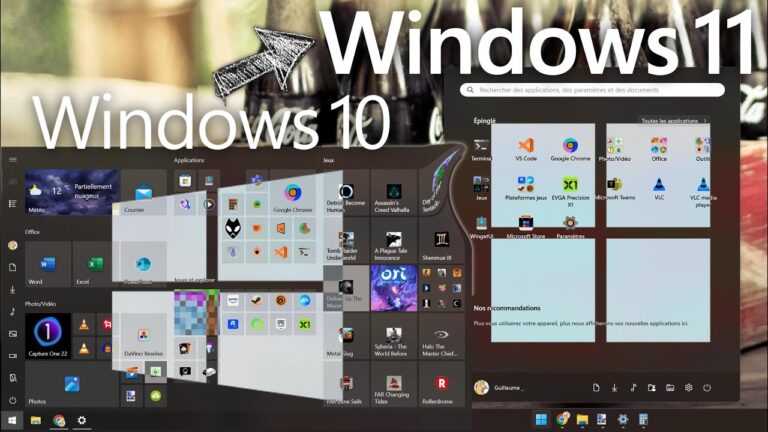The height and width of the screenshot is (432, 768).
Task: Open the large Photos tile in Windows 10
Action: click(72, 384)
